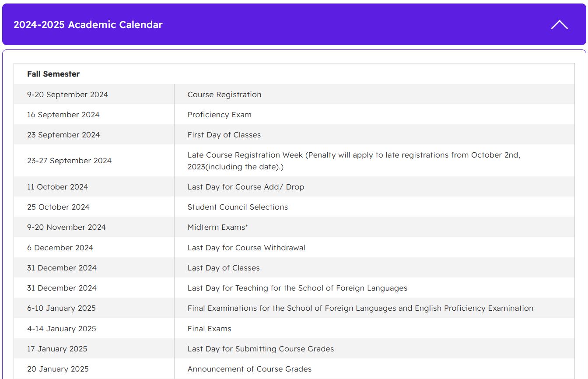Collapse the 2024-2025 Academic Calendar chevron
The height and width of the screenshot is (379, 588).
tap(559, 25)
